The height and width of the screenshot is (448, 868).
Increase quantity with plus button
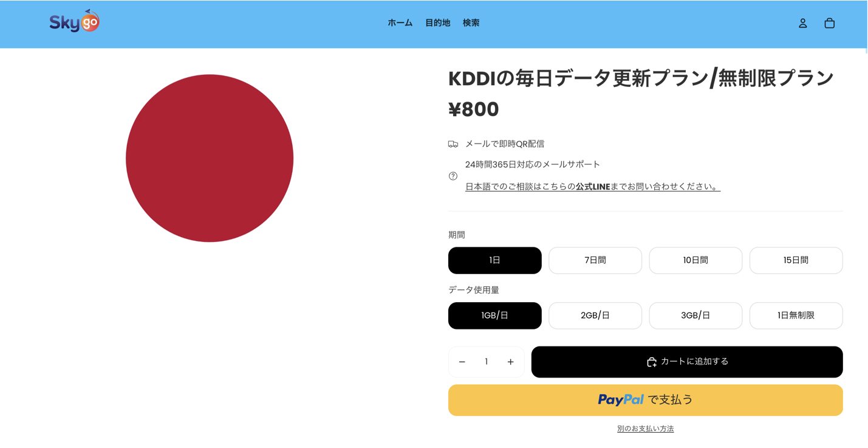coord(510,362)
